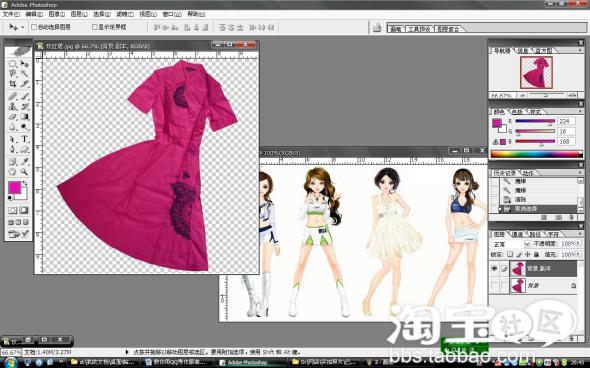Select the Notes tool
The image size is (590, 368).
[x=13, y=162]
